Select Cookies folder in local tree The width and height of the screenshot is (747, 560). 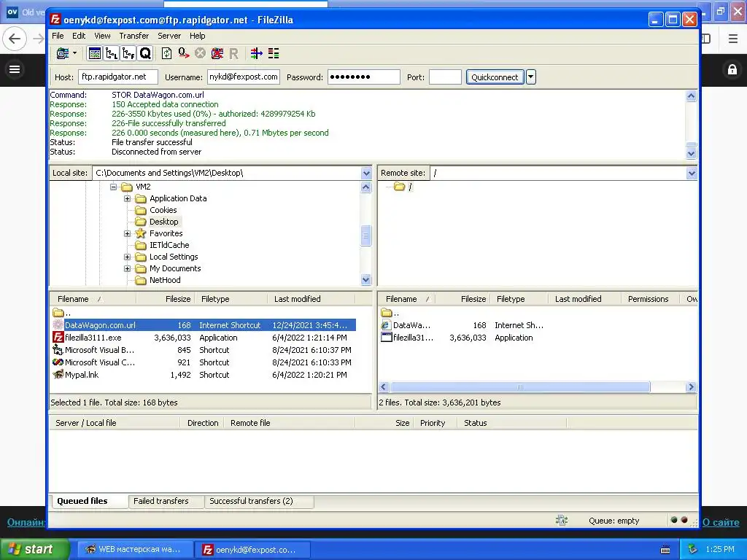163,210
